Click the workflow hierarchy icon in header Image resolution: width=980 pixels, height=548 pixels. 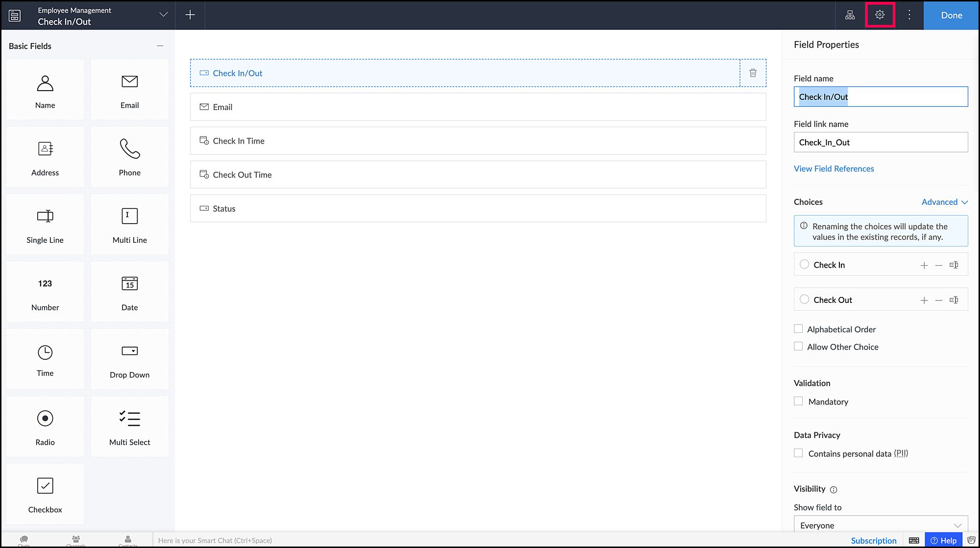tap(850, 15)
